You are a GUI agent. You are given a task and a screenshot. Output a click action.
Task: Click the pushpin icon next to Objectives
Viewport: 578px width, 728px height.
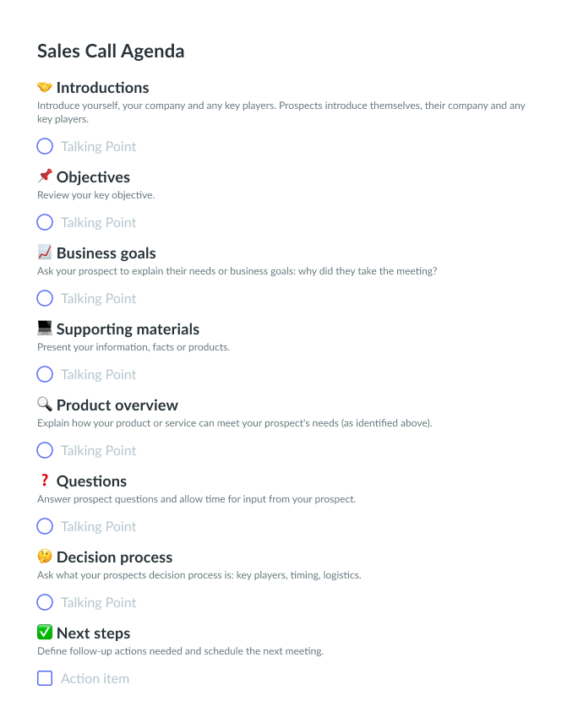pyautogui.click(x=45, y=176)
